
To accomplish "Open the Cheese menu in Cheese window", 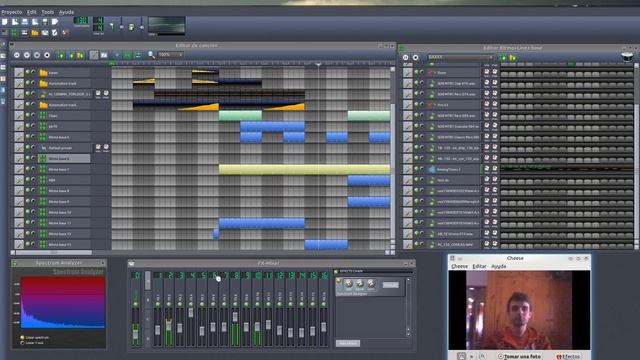I will [460, 266].
